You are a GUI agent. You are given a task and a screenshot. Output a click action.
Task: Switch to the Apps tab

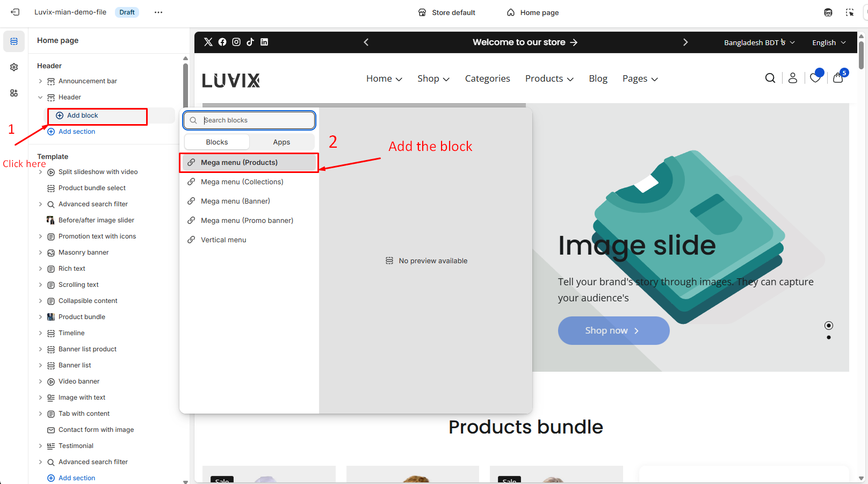(281, 142)
